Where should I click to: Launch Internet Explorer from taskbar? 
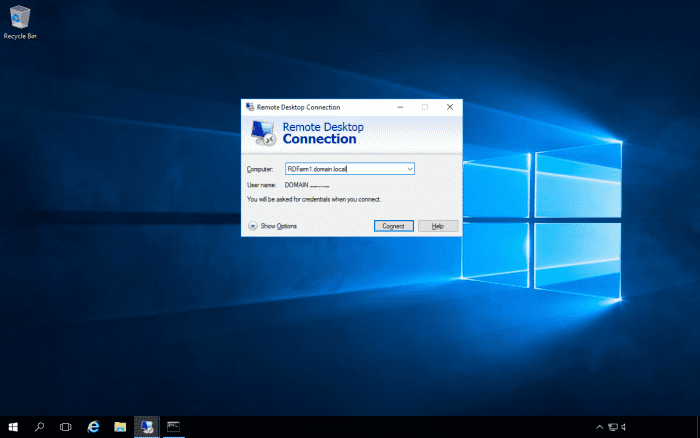[x=93, y=427]
